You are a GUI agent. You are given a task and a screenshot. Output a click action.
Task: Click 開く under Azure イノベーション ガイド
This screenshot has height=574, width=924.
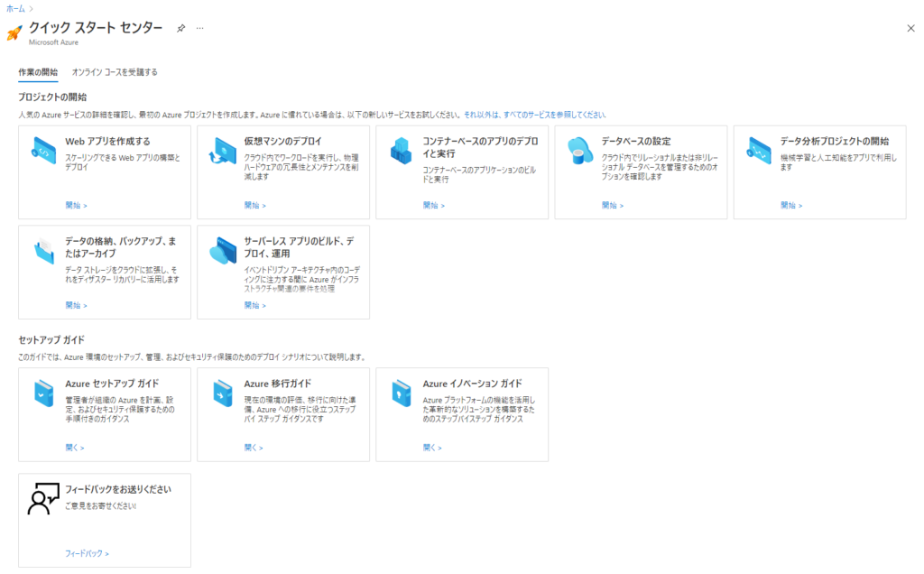[432, 448]
